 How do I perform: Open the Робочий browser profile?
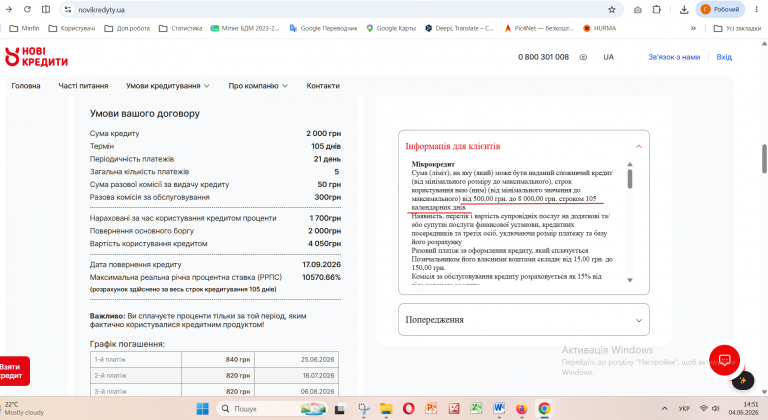click(720, 9)
